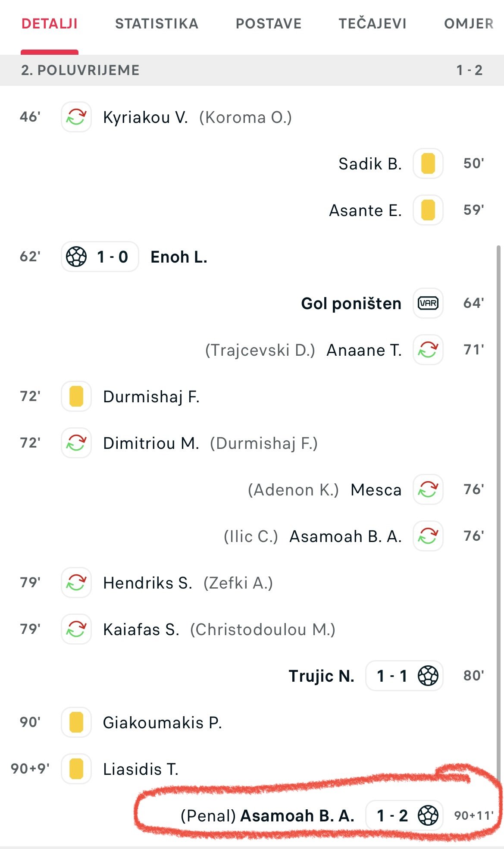
Task: Open Enoh L. player name
Action: point(179,257)
